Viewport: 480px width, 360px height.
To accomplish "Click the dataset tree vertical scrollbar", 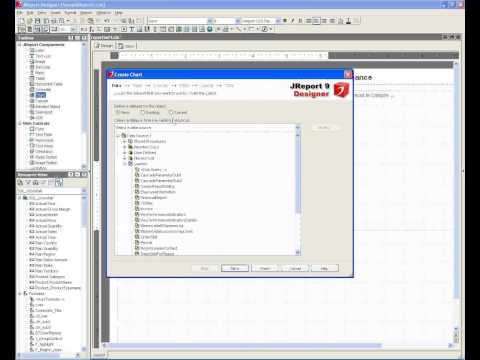I will (298, 173).
